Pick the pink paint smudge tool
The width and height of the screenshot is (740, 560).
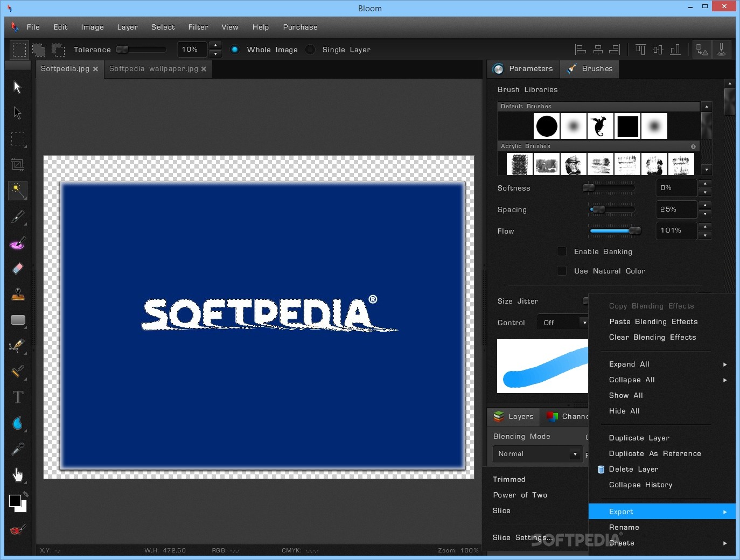tap(18, 243)
